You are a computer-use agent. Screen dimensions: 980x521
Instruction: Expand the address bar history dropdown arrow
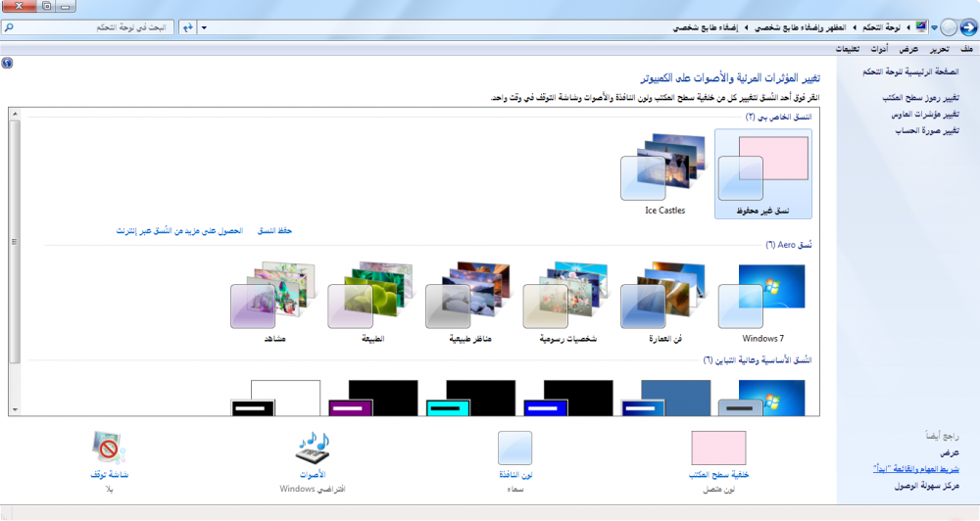(204, 27)
